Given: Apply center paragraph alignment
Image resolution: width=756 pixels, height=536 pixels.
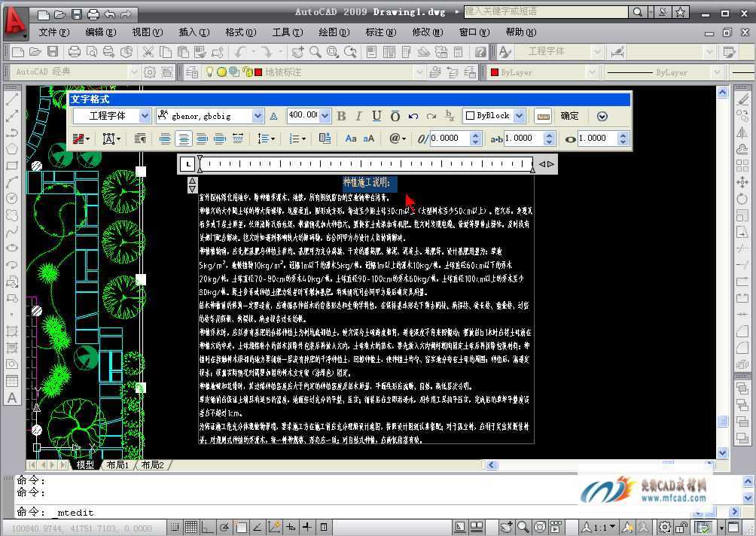Looking at the screenshot, I should (184, 139).
